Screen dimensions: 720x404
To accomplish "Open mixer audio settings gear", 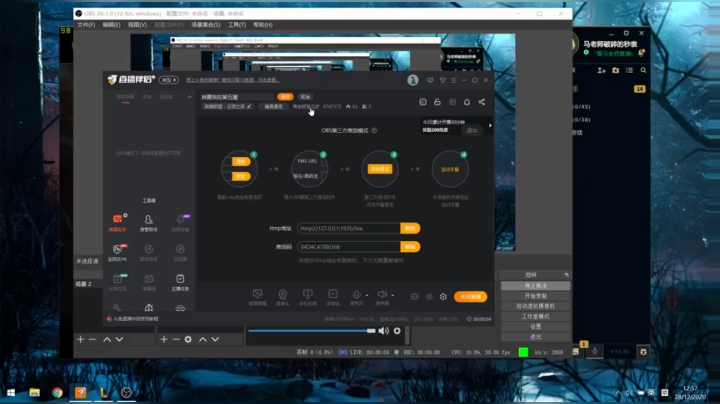I will [397, 331].
